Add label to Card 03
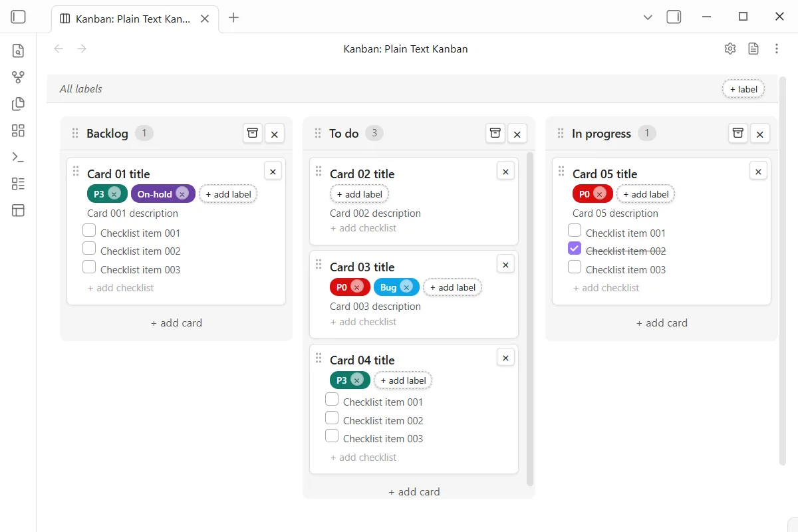This screenshot has height=532, width=798. (452, 287)
